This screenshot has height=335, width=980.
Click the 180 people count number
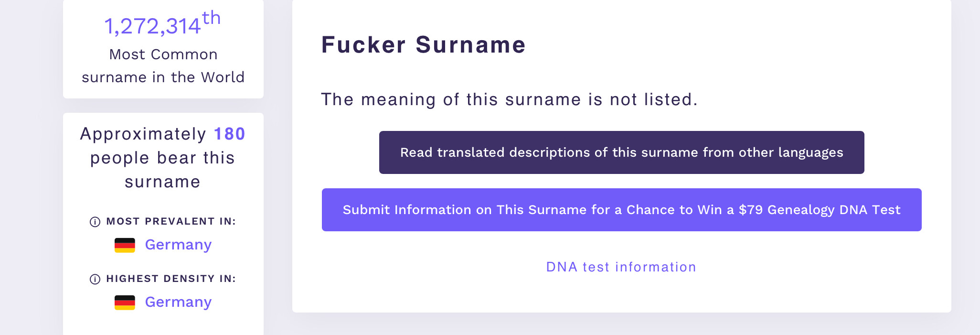[229, 134]
